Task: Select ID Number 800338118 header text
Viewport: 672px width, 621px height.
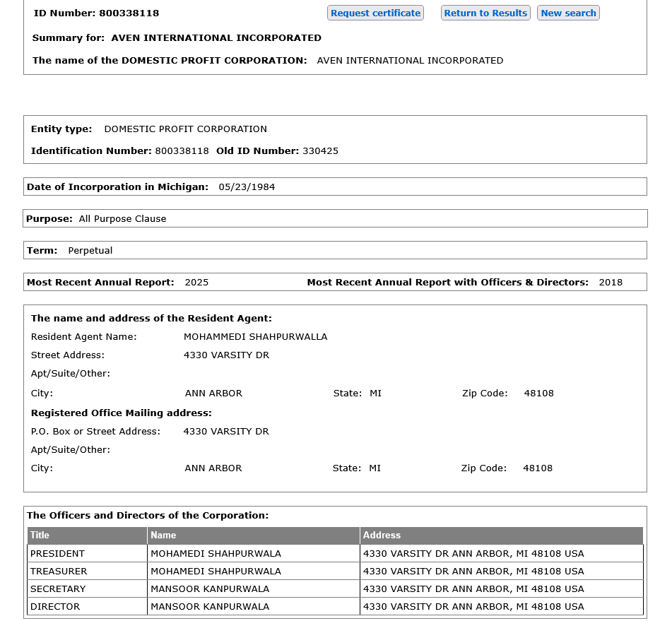Action: [x=96, y=13]
